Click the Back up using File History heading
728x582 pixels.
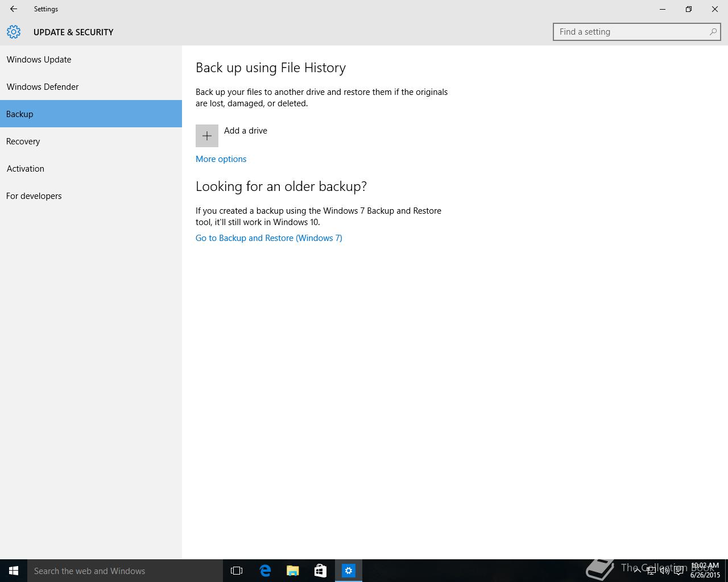(x=271, y=68)
